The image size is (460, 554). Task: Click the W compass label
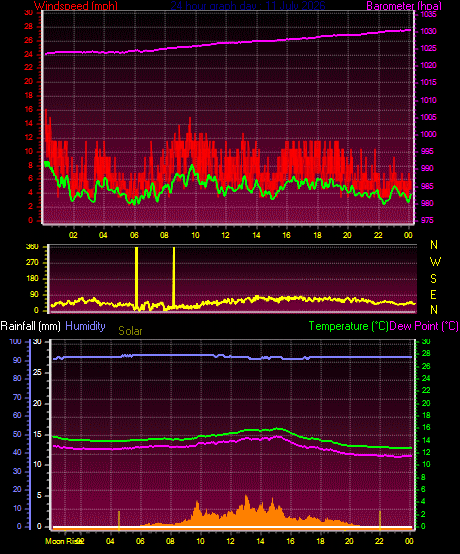point(435,262)
